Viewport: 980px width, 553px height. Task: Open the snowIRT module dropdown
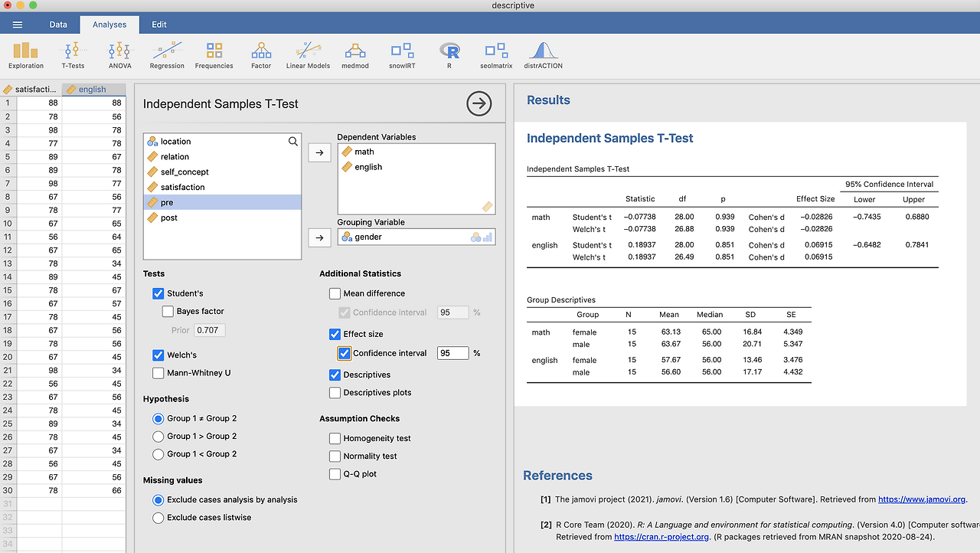pos(402,55)
